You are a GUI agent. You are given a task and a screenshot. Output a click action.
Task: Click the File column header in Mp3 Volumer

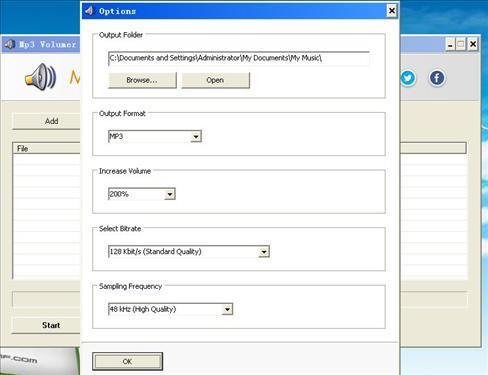(47, 148)
